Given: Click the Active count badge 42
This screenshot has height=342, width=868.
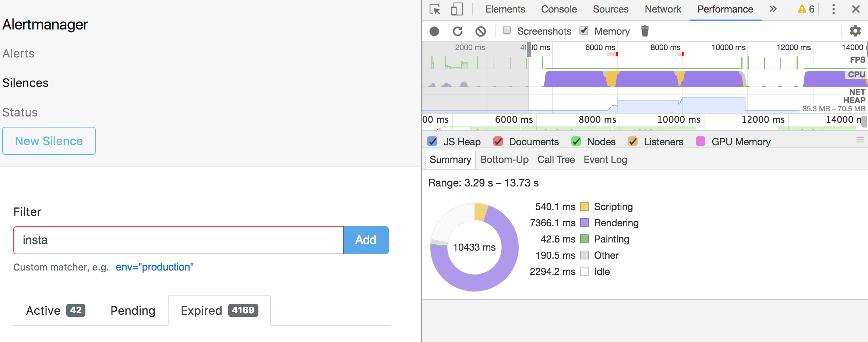Looking at the screenshot, I should tap(76, 310).
